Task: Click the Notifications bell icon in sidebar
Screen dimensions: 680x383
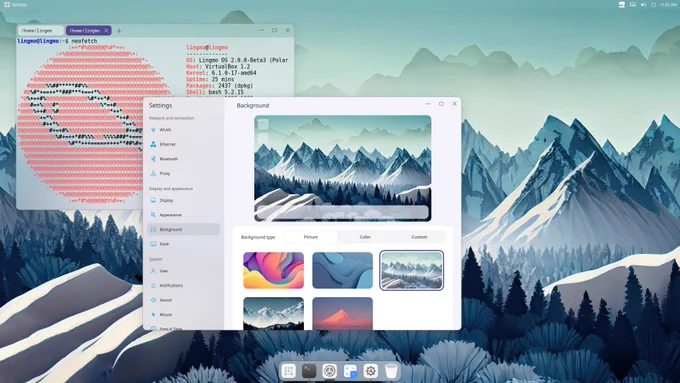Action: point(153,285)
